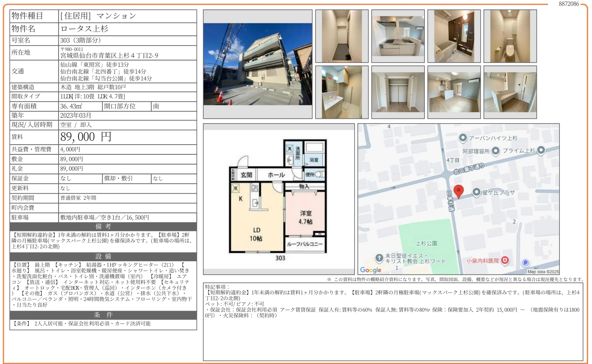Click the church marker icon on map
592x364 pixels.
pos(379,258)
